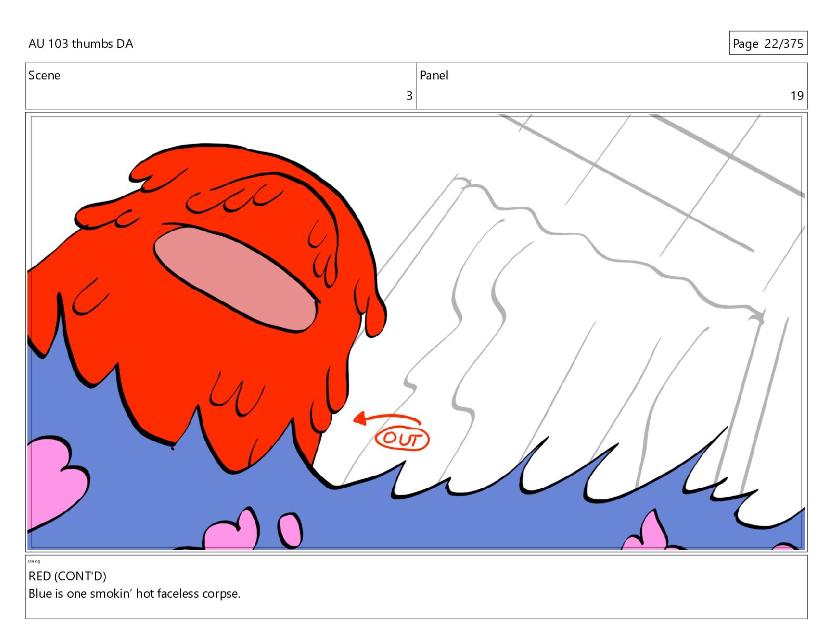The width and height of the screenshot is (834, 644).
Task: Click the 'Scene' header label
Action: pyautogui.click(x=44, y=75)
